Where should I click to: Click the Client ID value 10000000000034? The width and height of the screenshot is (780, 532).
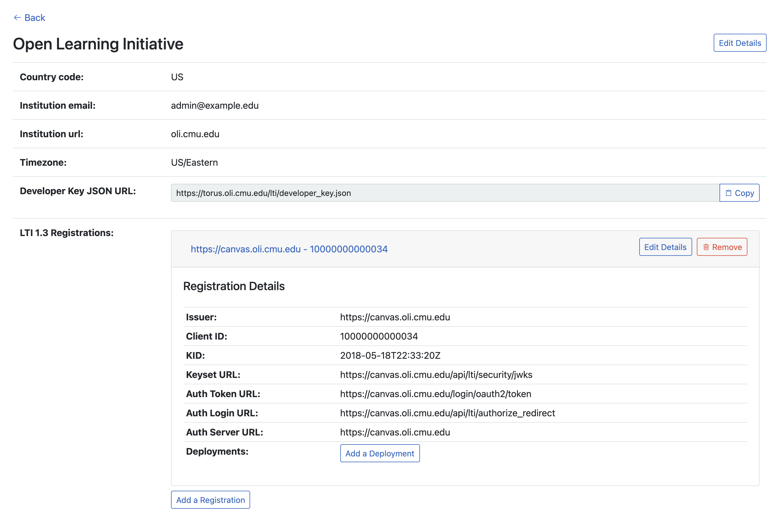point(379,336)
